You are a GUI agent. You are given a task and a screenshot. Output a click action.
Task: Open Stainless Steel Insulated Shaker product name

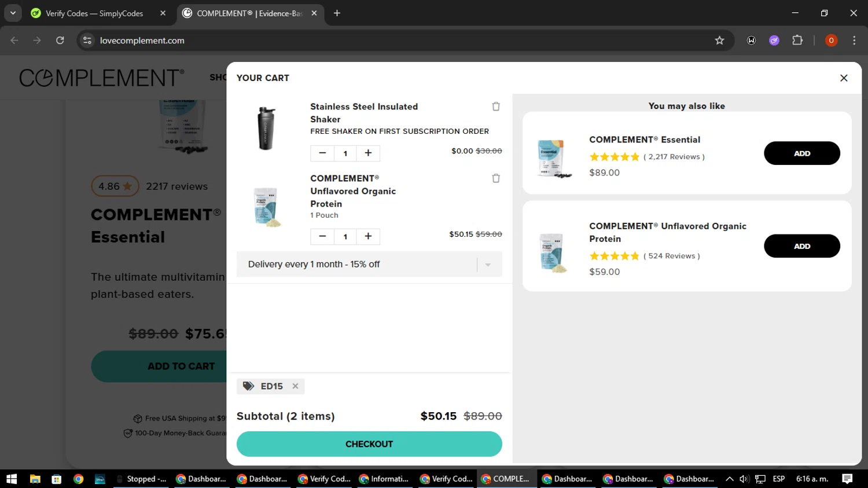click(x=364, y=113)
